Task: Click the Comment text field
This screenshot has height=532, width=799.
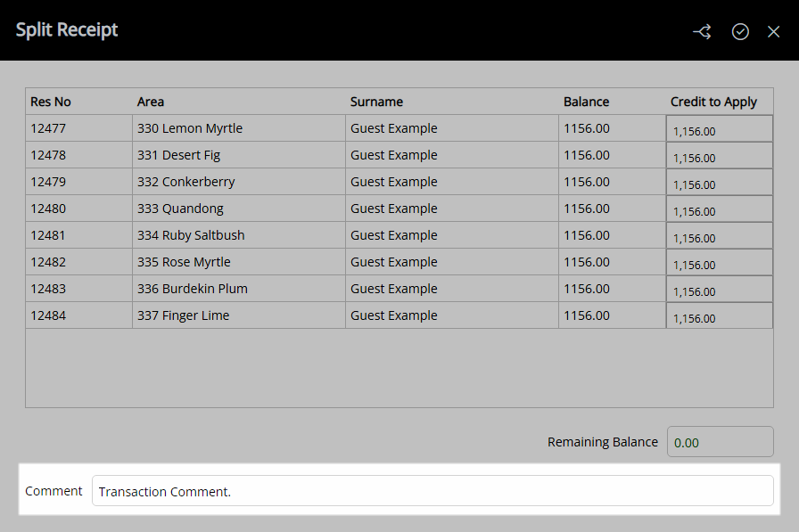Action: tap(432, 491)
